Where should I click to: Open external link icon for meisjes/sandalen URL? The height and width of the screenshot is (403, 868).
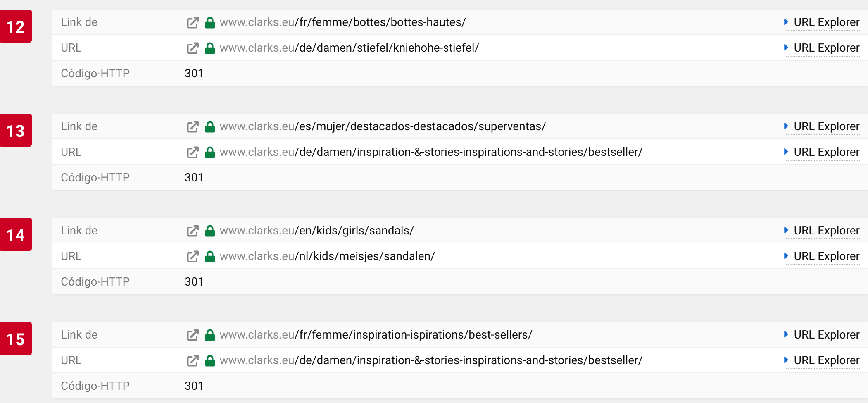click(x=193, y=256)
